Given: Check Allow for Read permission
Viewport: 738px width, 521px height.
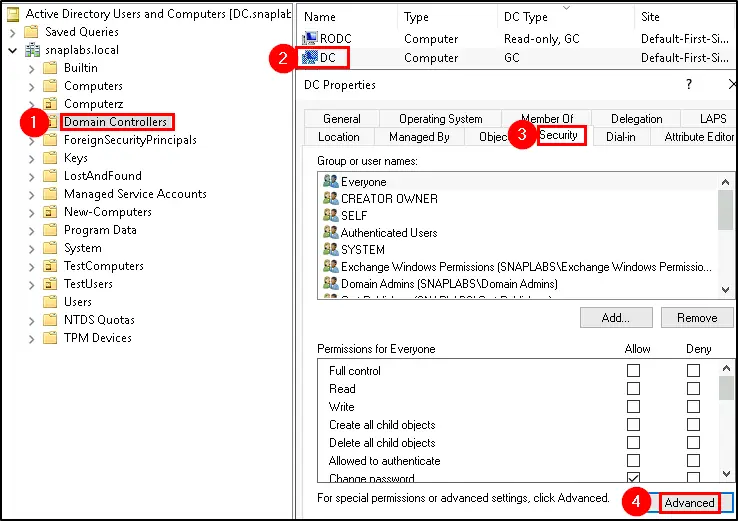Looking at the screenshot, I should tap(634, 389).
